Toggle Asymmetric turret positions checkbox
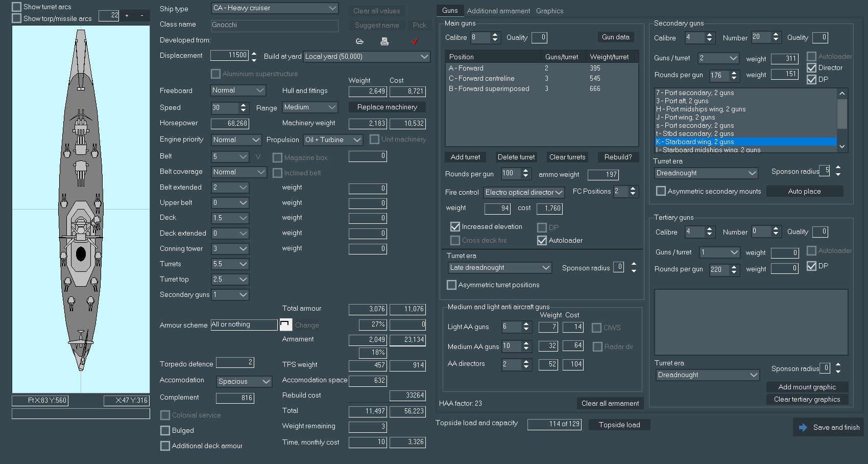Viewport: 868px width, 464px height. click(x=451, y=285)
